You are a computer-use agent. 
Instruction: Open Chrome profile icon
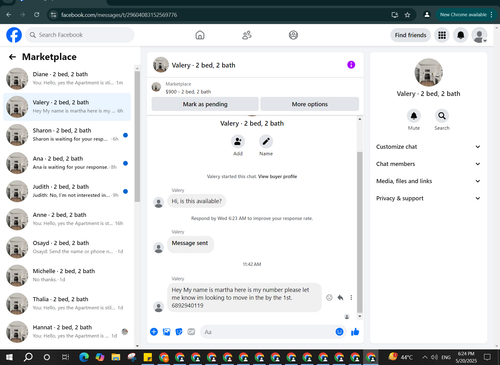point(427,15)
